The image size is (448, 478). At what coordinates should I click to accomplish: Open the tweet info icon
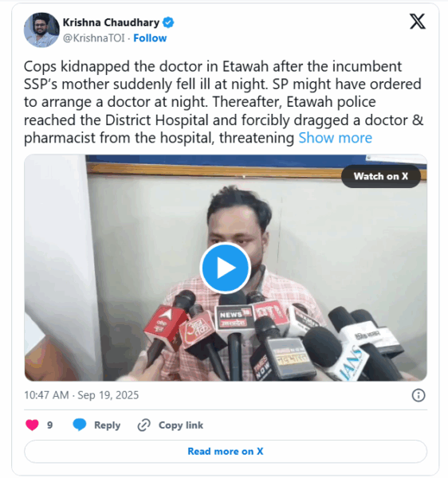tap(419, 395)
